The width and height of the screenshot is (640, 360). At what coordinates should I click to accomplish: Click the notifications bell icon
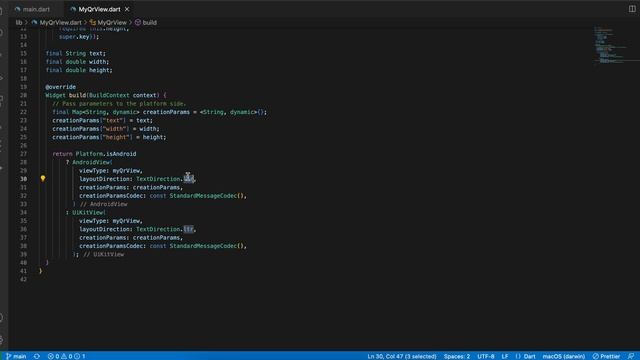[631, 356]
